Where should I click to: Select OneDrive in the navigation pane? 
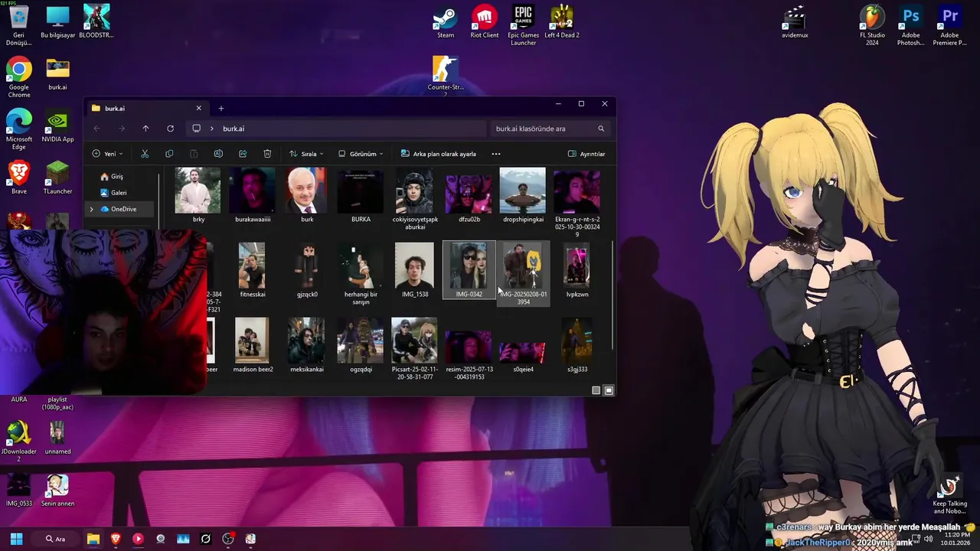[119, 209]
